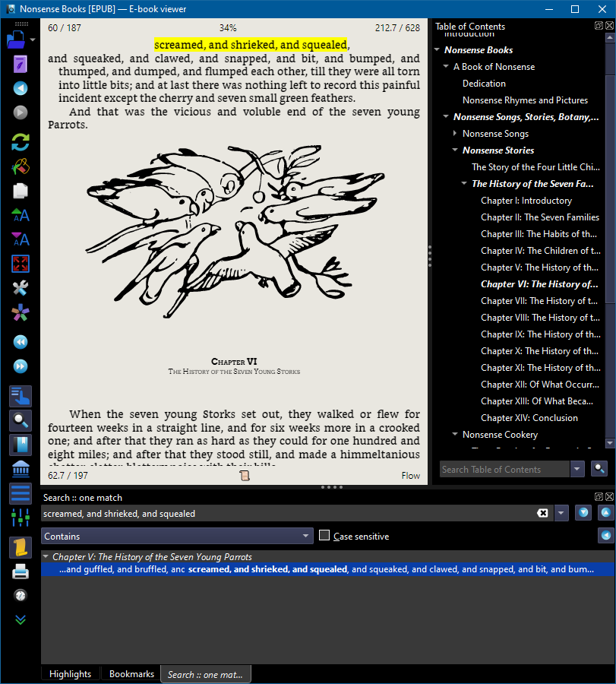The height and width of the screenshot is (684, 616).
Task: Click the search text input field
Action: point(288,514)
